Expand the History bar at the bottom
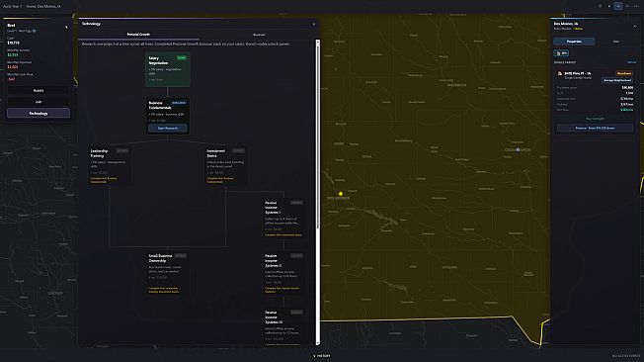The width and height of the screenshot is (644, 362). coord(322,356)
